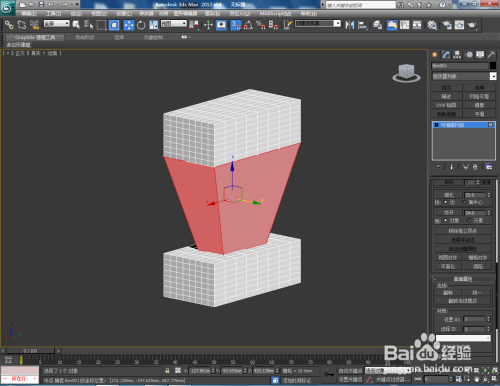Click the Unify normals button

pyautogui.click(x=477, y=292)
